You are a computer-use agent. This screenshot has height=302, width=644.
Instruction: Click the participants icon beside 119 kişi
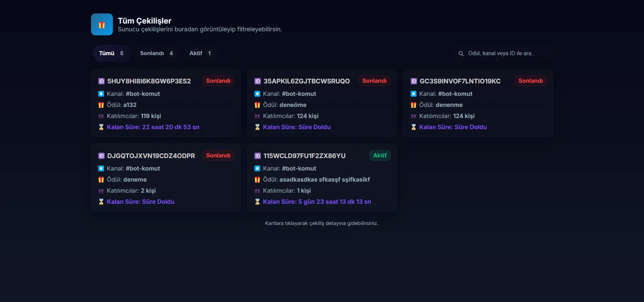pyautogui.click(x=101, y=116)
